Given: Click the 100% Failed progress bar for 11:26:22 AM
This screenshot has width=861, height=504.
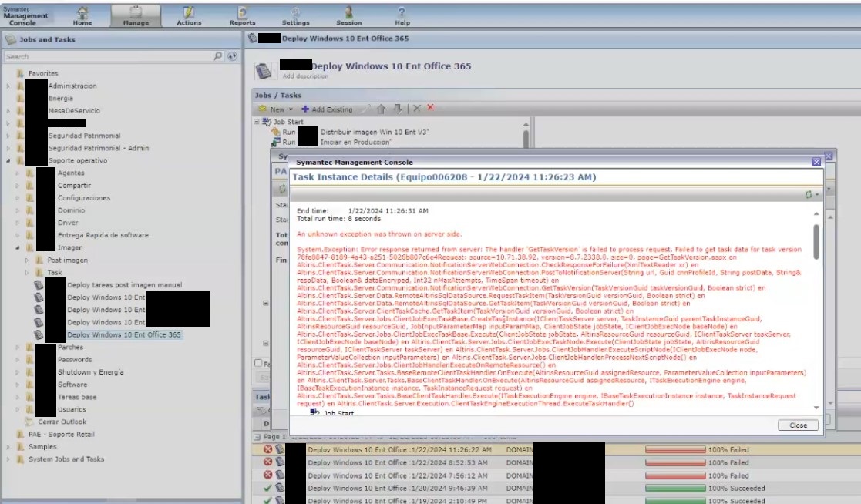Looking at the screenshot, I should tap(675, 449).
